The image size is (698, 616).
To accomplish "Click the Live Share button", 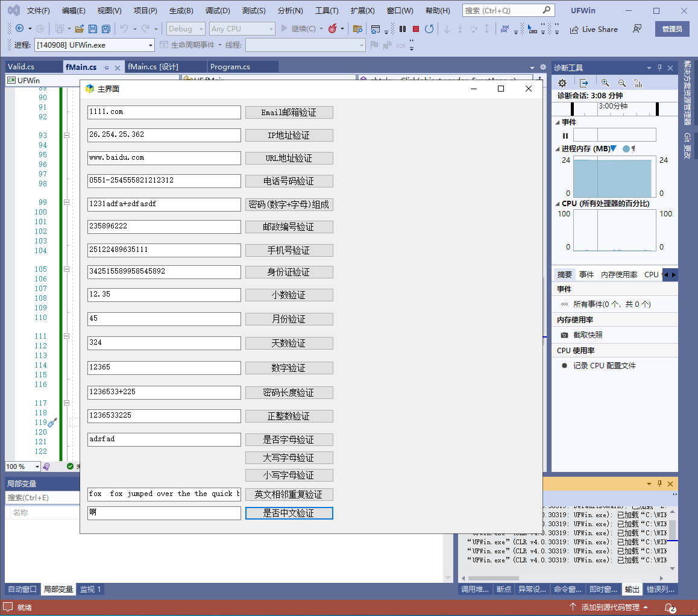I will tap(594, 30).
